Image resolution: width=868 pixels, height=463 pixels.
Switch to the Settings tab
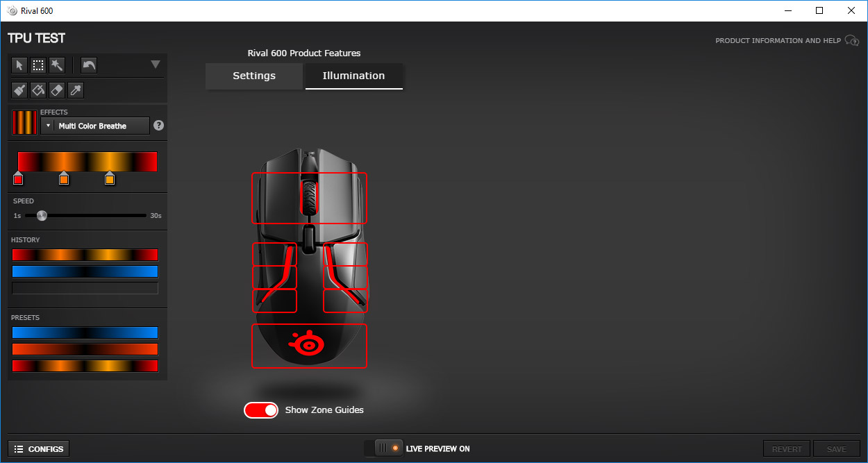click(x=254, y=76)
